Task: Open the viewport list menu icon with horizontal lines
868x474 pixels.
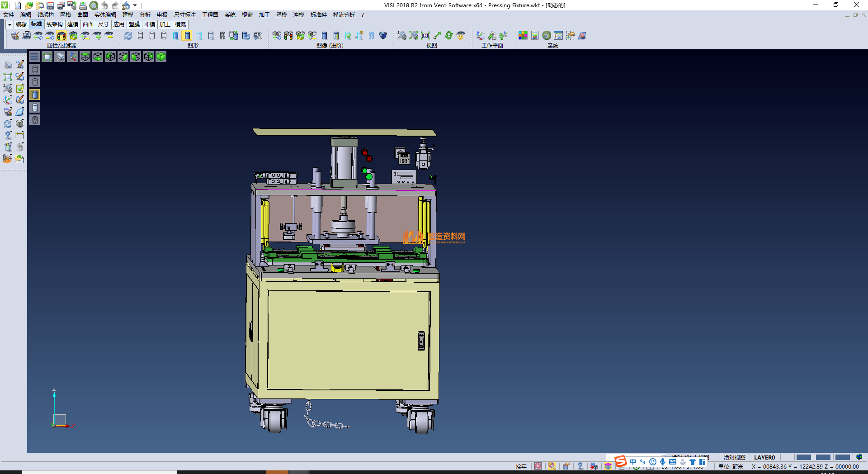Action: click(x=34, y=57)
